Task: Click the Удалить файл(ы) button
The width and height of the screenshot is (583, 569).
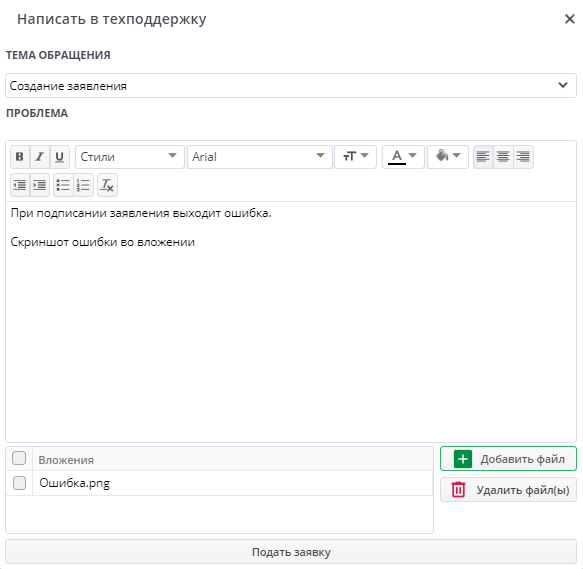Action: (508, 490)
